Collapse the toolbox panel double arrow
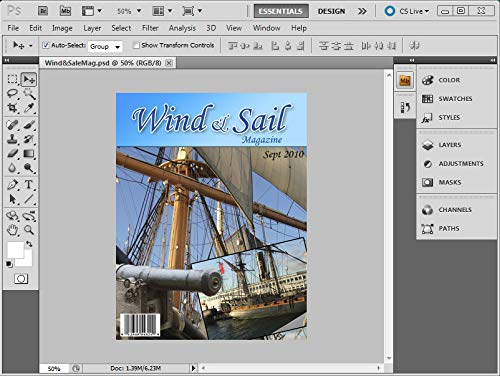Image resolution: width=500 pixels, height=376 pixels. click(x=6, y=60)
